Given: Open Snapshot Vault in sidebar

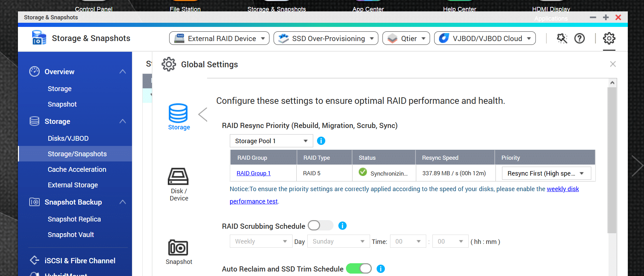Looking at the screenshot, I should coord(71,235).
